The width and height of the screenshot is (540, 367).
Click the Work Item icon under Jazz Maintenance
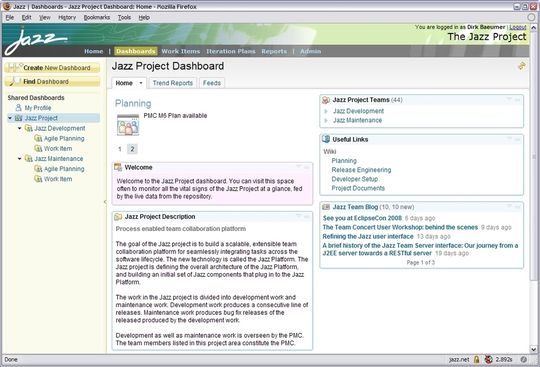pos(38,179)
